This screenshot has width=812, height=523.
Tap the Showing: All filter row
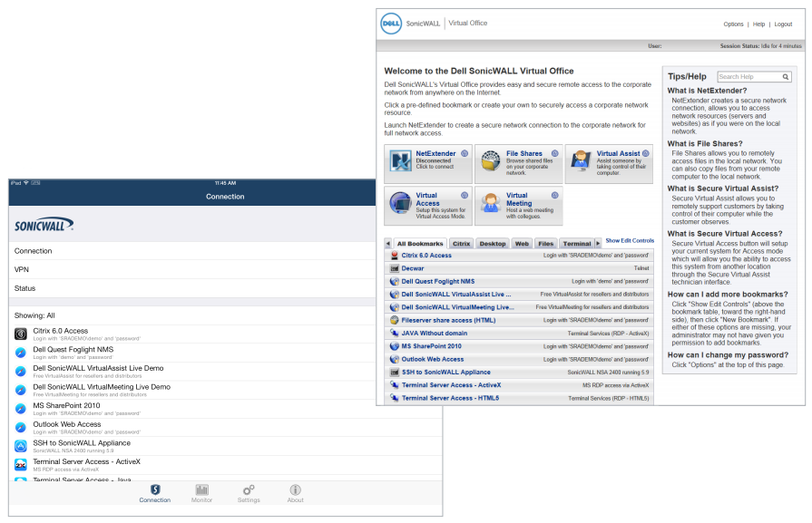pyautogui.click(x=225, y=315)
